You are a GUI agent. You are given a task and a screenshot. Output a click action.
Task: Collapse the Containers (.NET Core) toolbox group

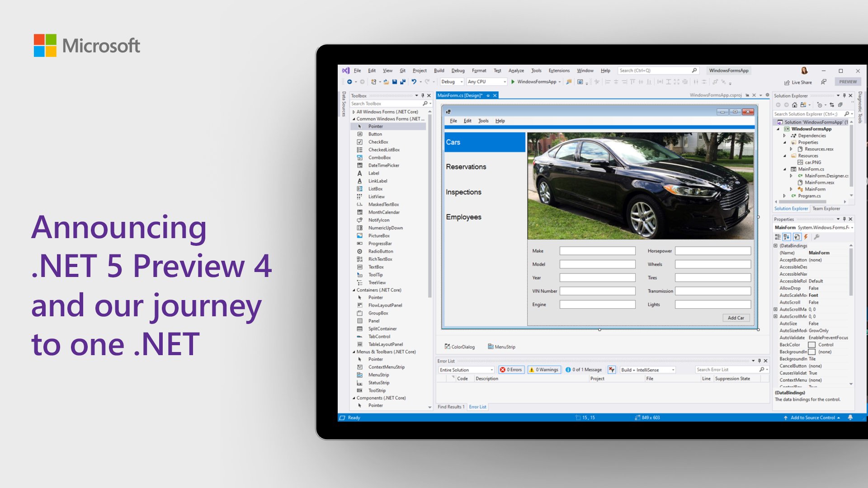(x=354, y=290)
